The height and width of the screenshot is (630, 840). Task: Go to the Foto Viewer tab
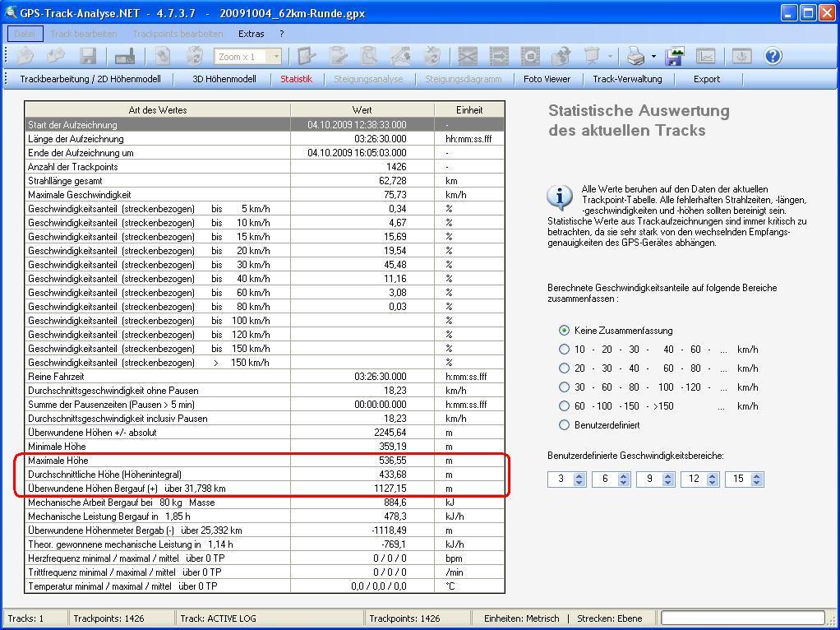[x=547, y=79]
